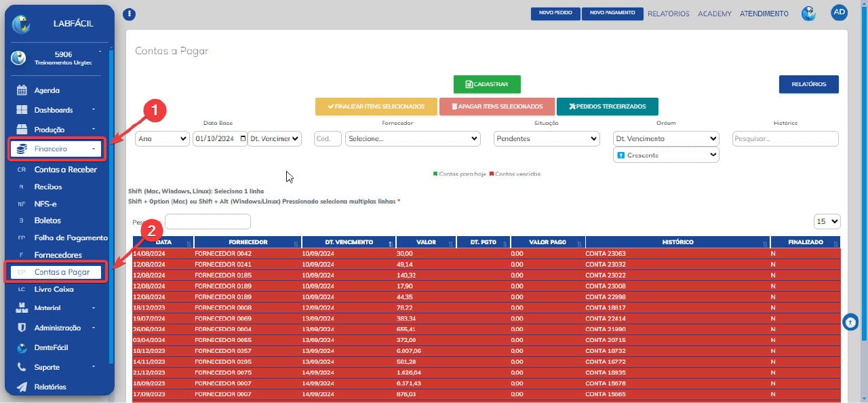Click the Financeiro coins icon
This screenshot has width=868, height=403.
(x=22, y=148)
